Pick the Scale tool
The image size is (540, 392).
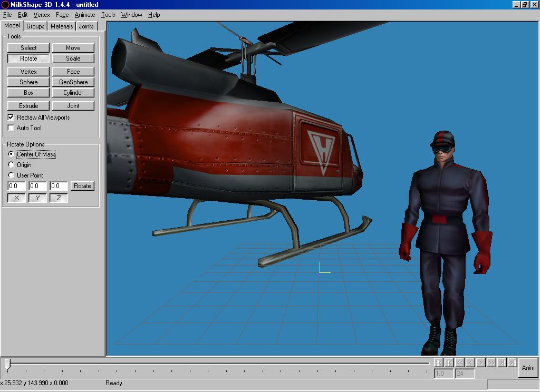click(73, 58)
